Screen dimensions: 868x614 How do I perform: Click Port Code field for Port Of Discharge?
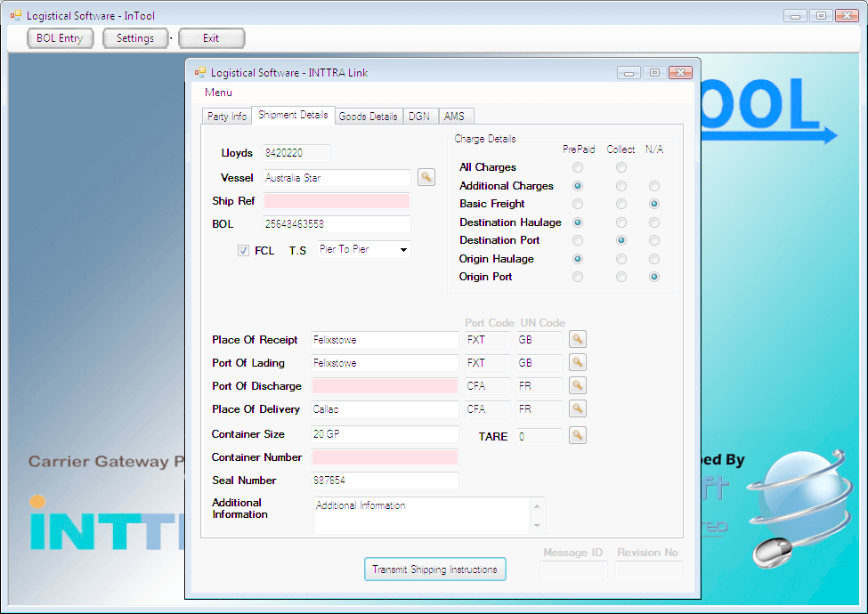(x=488, y=386)
